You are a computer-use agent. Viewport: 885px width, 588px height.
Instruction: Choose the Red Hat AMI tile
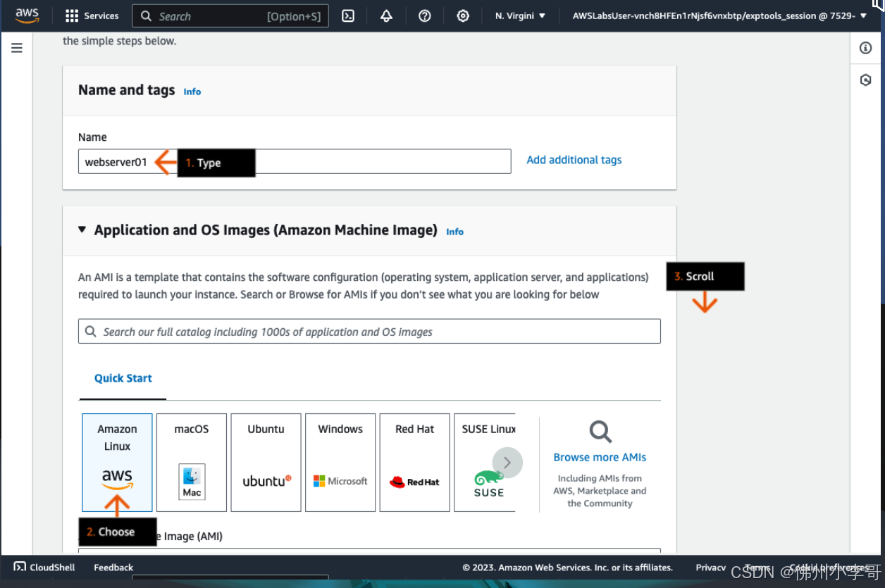415,462
